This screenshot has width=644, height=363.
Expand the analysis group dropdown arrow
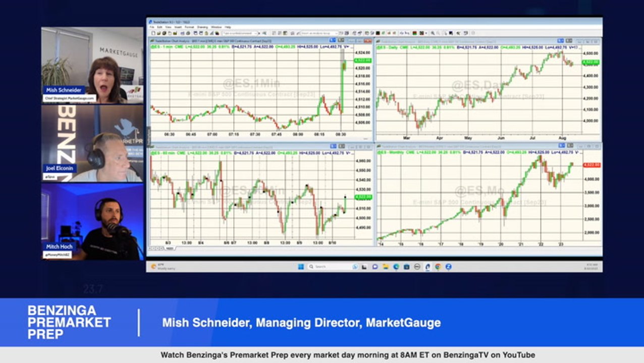(x=336, y=33)
